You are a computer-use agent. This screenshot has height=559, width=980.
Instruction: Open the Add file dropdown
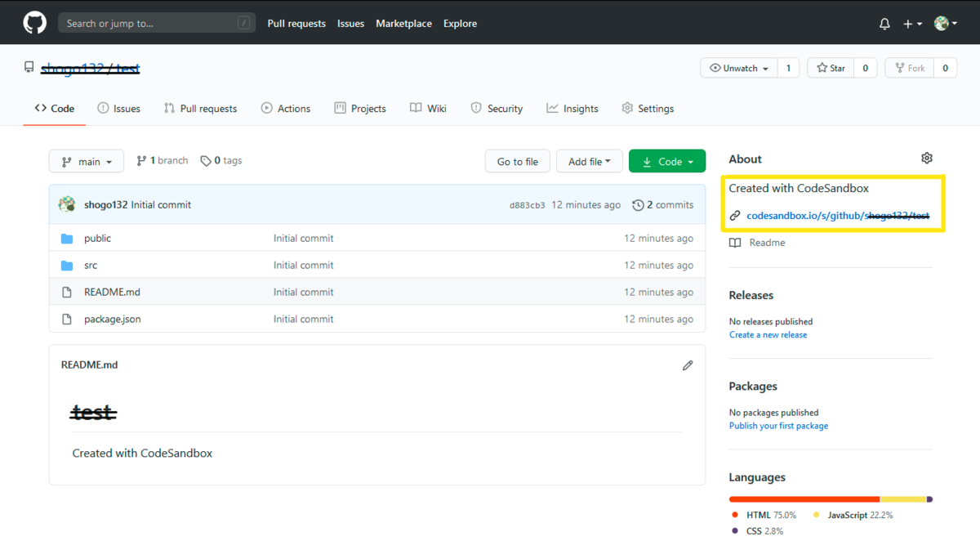589,161
